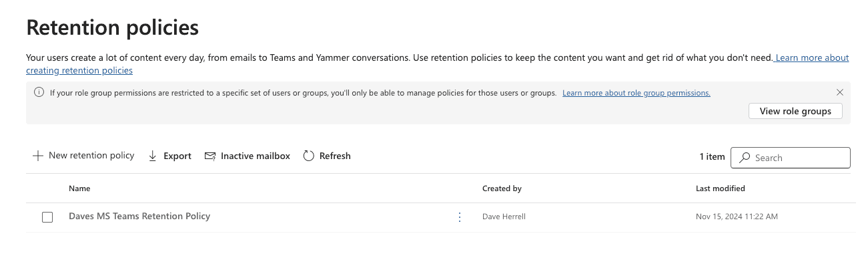Click the Retention policies page heading
This screenshot has height=264, width=868.
[112, 27]
